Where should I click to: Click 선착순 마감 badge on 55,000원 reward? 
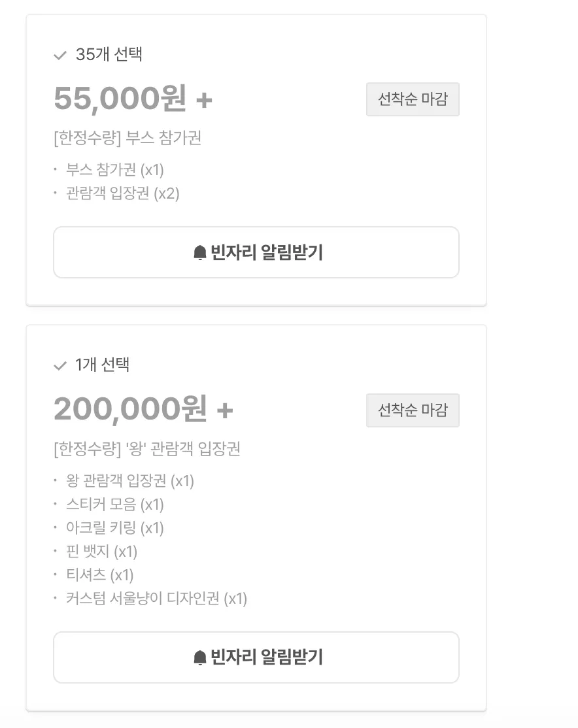[x=413, y=99]
